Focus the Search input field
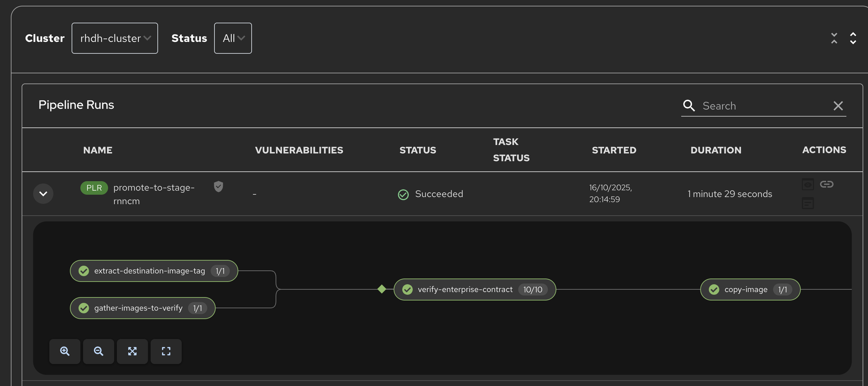 [x=763, y=106]
